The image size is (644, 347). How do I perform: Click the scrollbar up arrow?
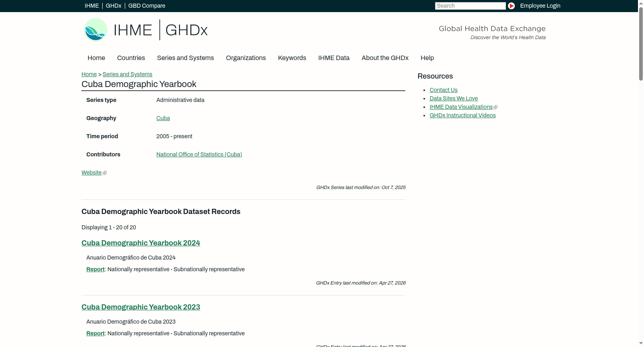[x=641, y=3]
